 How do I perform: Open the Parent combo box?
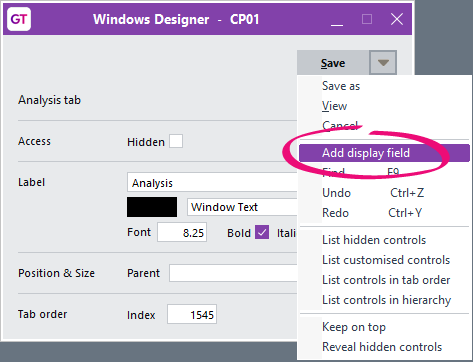(233, 273)
